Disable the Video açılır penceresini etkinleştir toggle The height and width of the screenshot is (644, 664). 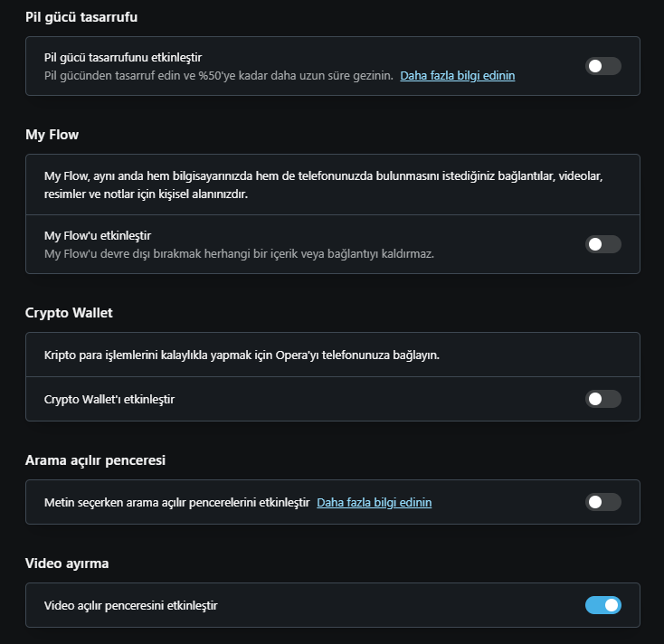pos(603,605)
